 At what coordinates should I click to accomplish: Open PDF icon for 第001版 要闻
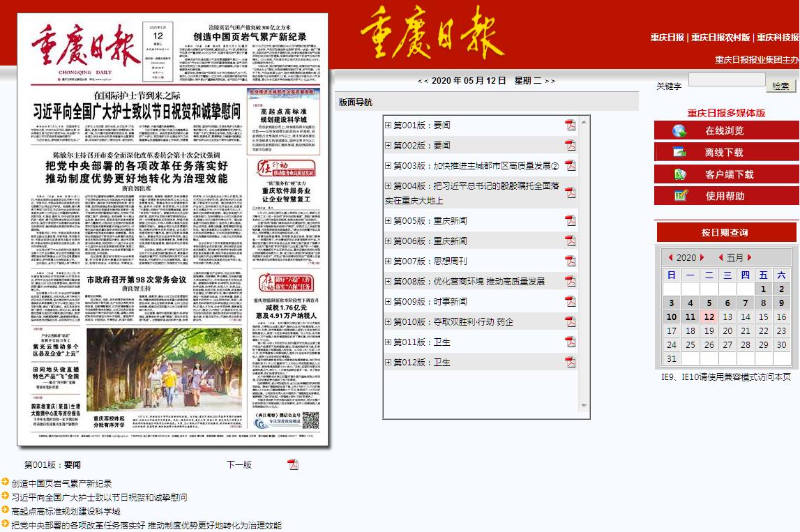tap(570, 126)
